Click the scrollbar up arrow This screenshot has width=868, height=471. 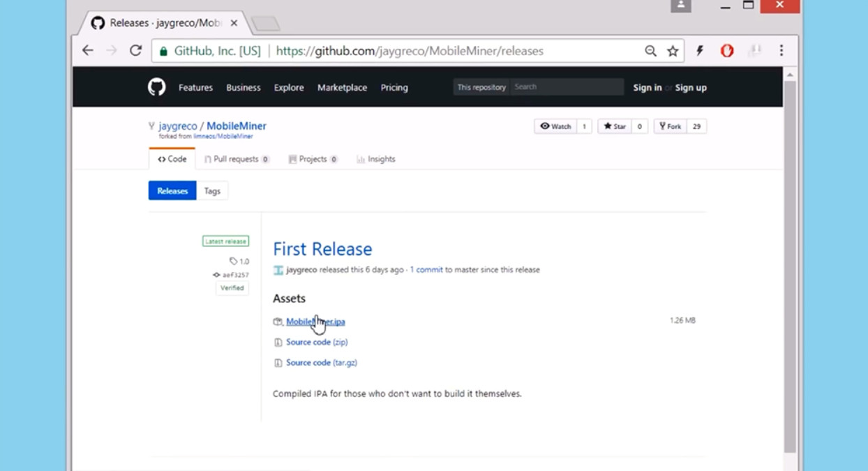[x=790, y=74]
